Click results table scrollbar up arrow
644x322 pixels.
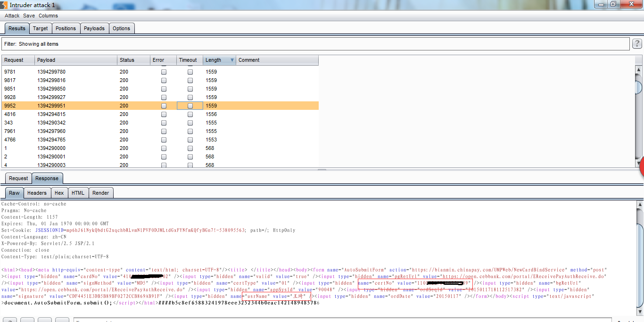coord(638,69)
